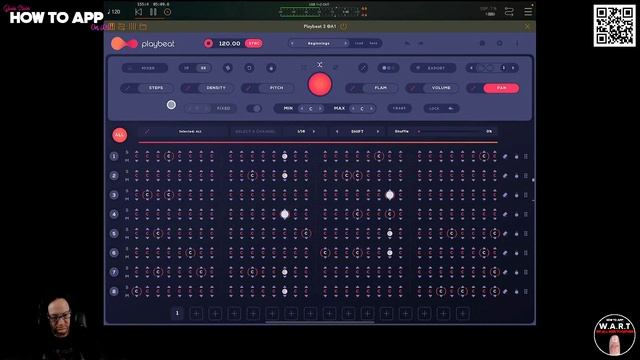Click the Export button
This screenshot has width=640, height=360.
(x=433, y=68)
